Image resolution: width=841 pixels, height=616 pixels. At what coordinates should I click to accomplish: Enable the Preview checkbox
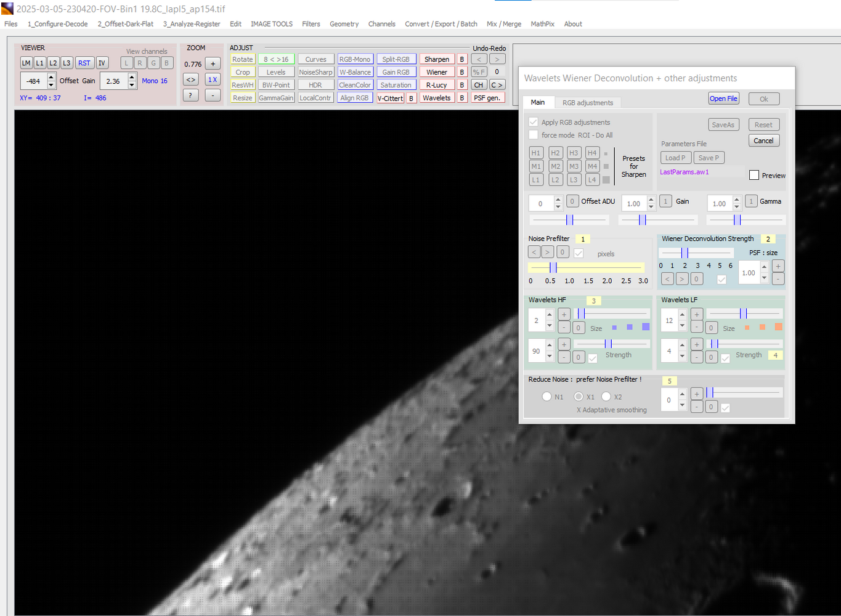754,175
